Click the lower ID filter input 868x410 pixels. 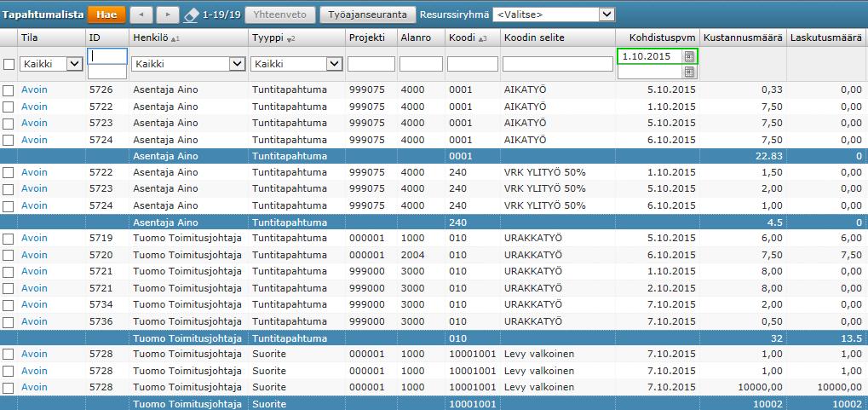(107, 72)
